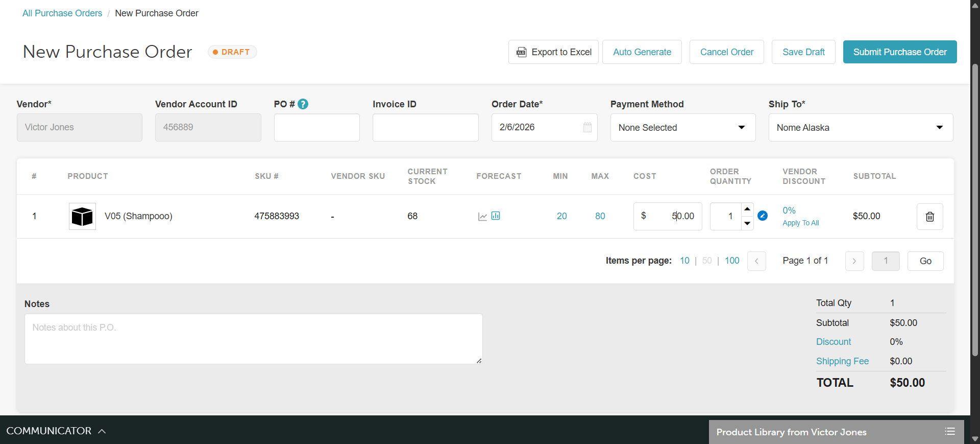Click the Save Draft button
Screen dimensions: 980x444
click(803, 52)
